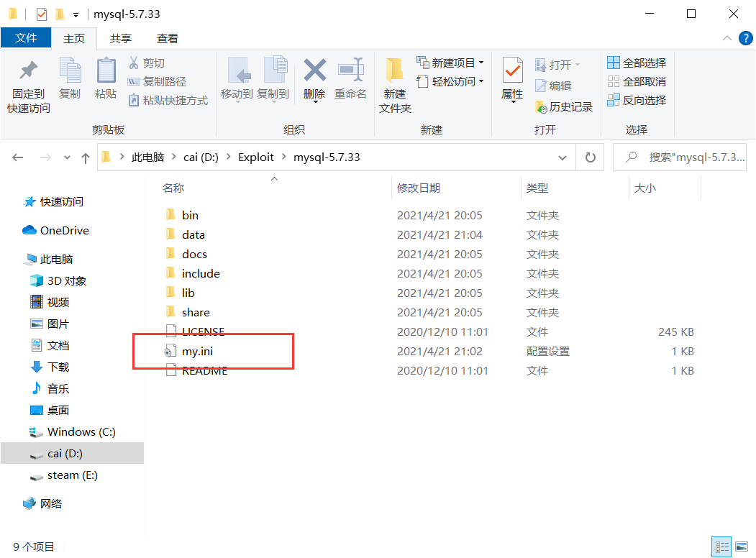
Task: Switch to Large Icons view in status bar
Action: [x=742, y=547]
